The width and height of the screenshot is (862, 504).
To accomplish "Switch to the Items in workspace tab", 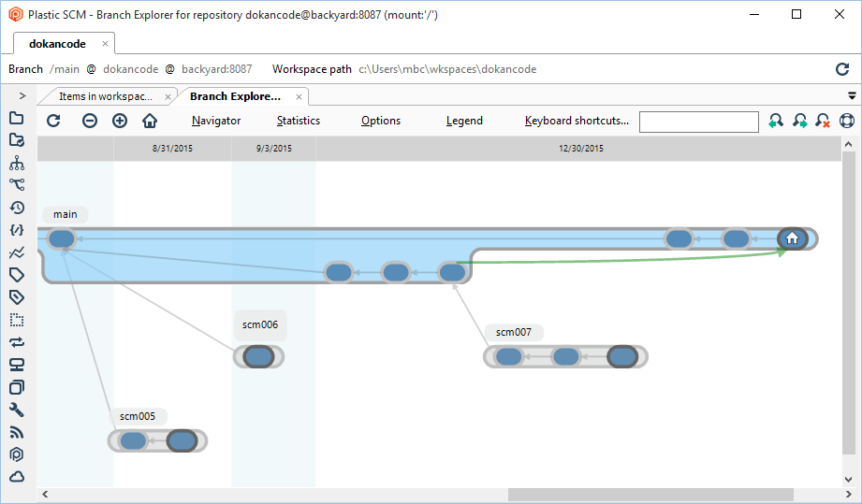I will tap(105, 96).
